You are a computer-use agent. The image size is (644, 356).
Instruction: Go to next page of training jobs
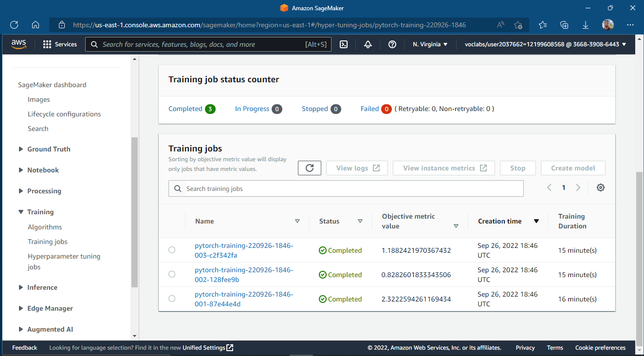coord(578,187)
